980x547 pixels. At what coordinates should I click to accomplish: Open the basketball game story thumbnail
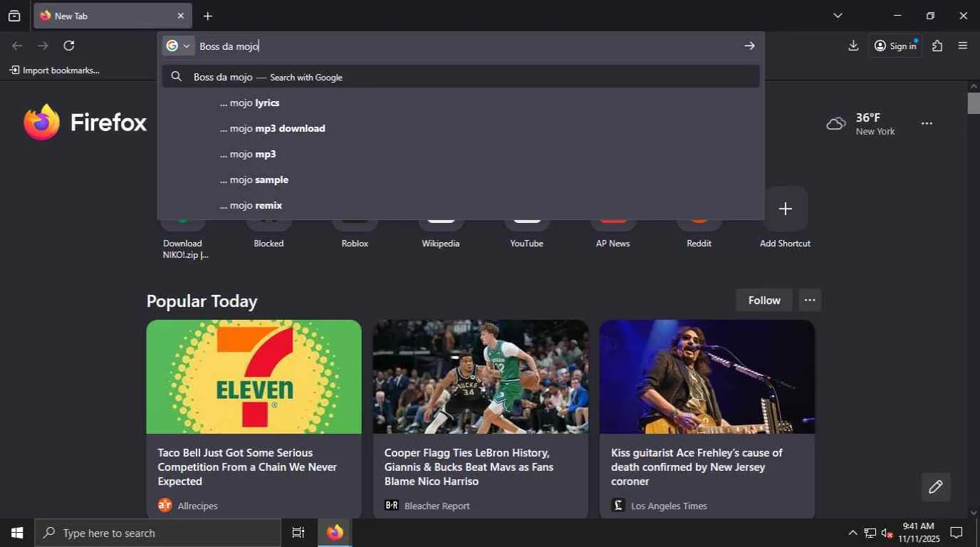[x=481, y=377]
